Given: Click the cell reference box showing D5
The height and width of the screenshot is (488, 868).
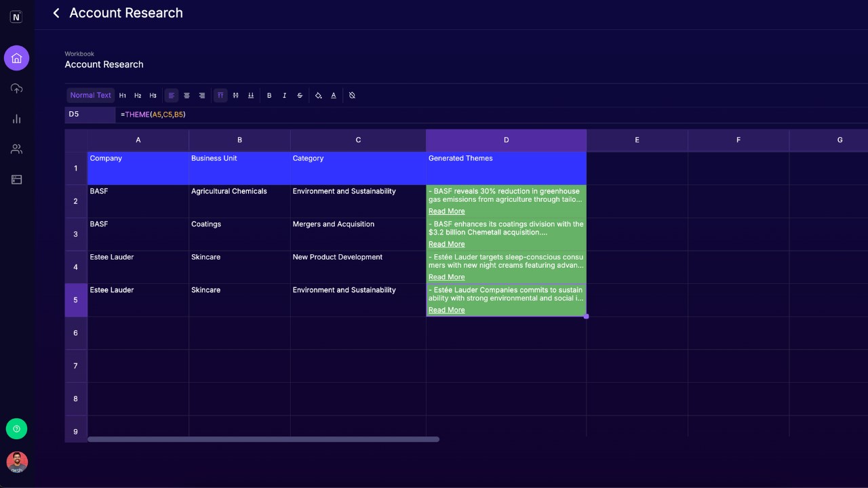Looking at the screenshot, I should 90,115.
